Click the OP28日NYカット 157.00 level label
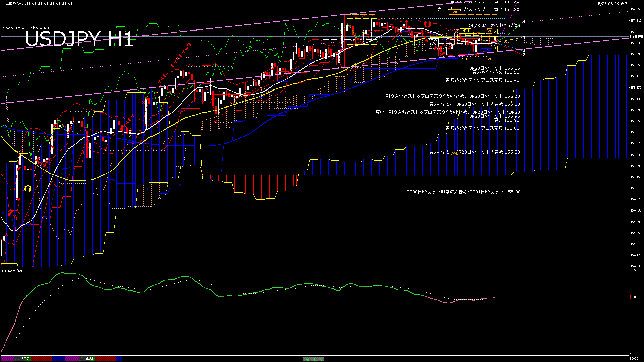This screenshot has height=362, width=644. click(x=494, y=26)
